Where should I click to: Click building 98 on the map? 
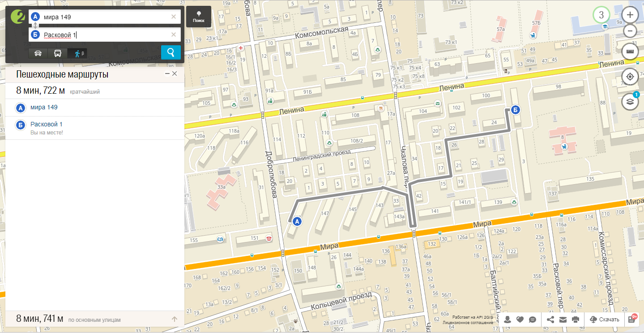click(x=558, y=86)
